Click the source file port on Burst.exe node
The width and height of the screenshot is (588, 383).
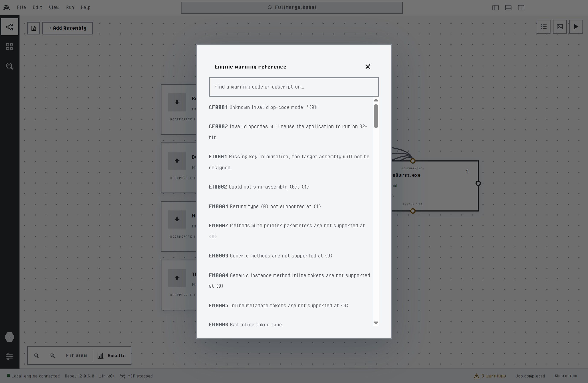pos(413,211)
